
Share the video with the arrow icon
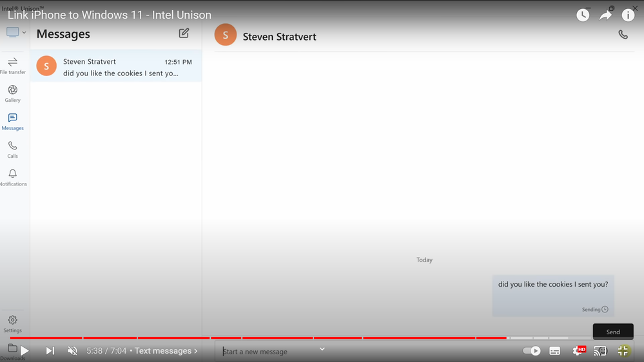click(x=605, y=15)
